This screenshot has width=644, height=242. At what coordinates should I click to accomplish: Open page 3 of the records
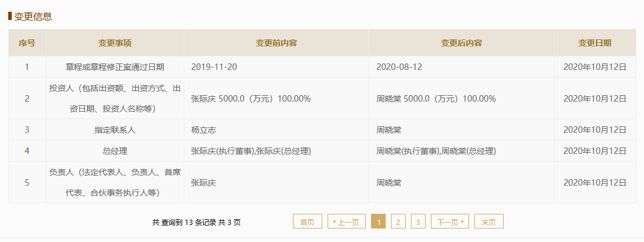[x=418, y=221]
